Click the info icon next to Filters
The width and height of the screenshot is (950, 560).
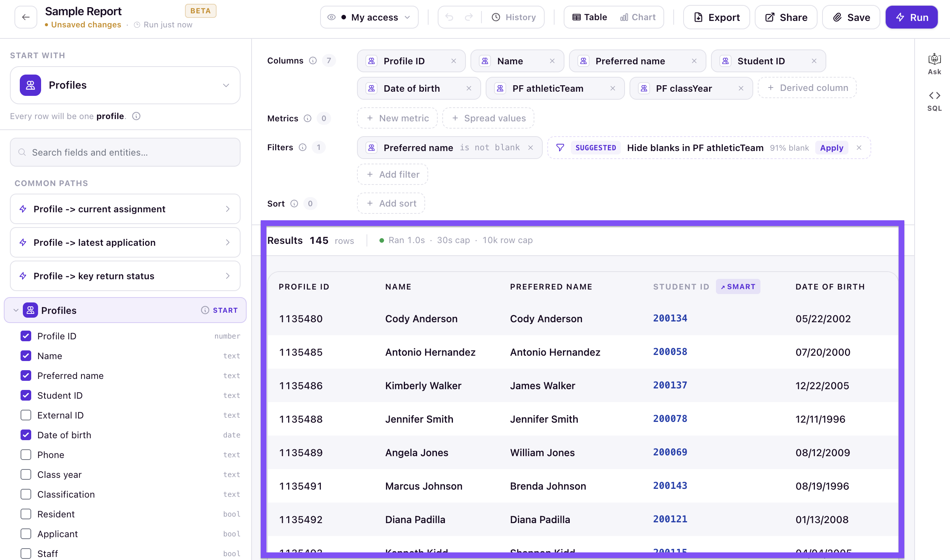pos(303,147)
